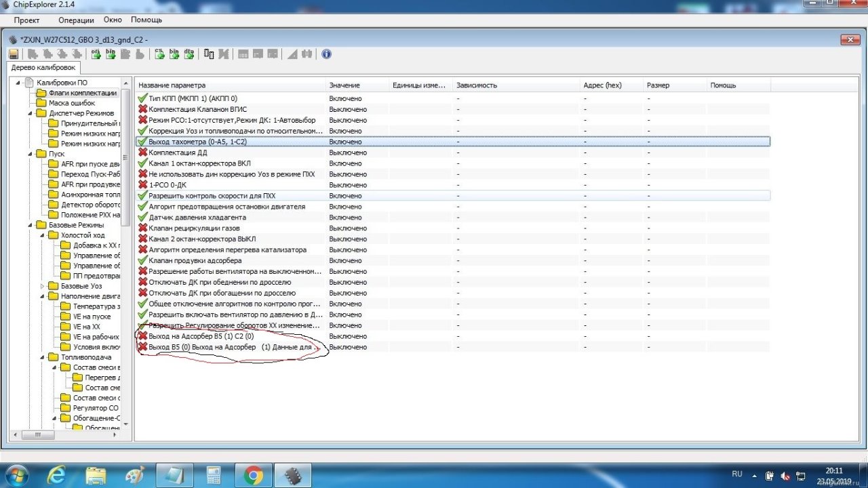Viewport: 868px width, 488px height.
Task: Toggle the 'Комплектация ДД' flag icon
Action: (142, 152)
